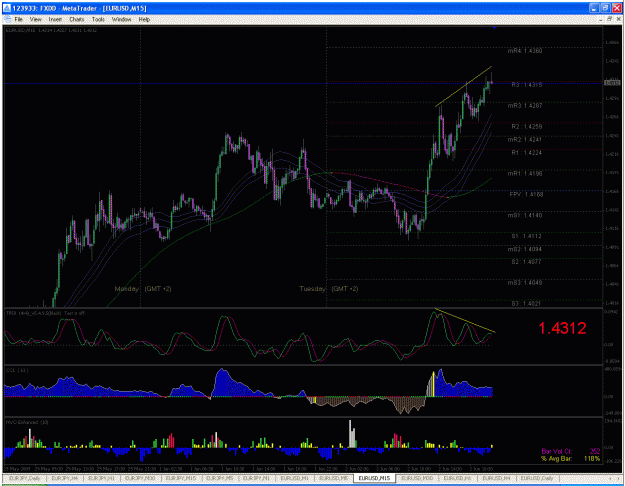Switch to the EURUSD,Daily chart tab
The height and width of the screenshot is (486, 625).
click(x=537, y=478)
